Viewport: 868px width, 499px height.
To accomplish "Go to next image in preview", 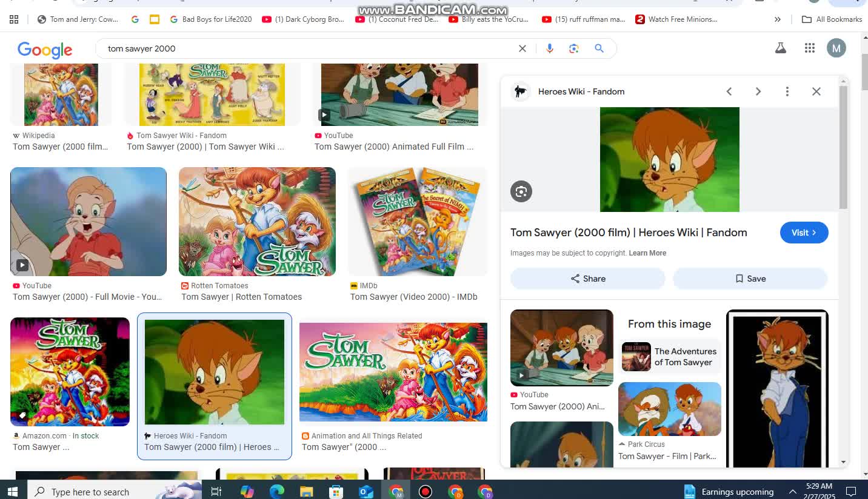I will tap(758, 91).
